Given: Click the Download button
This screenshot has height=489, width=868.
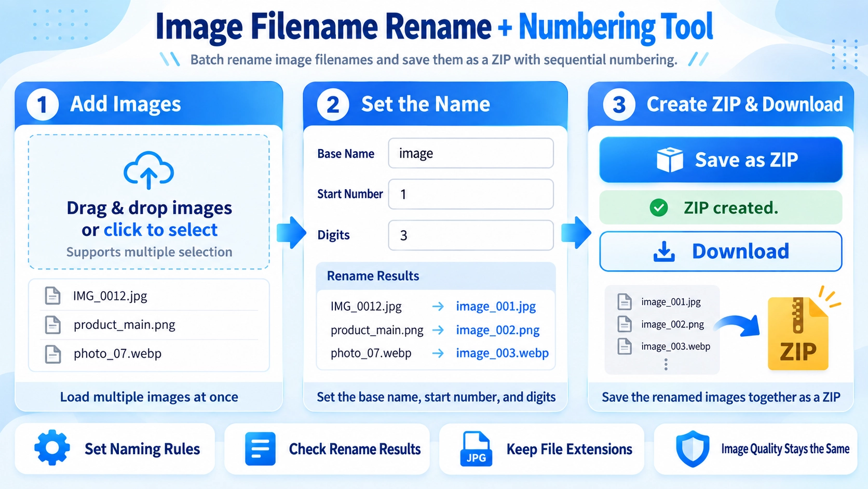Looking at the screenshot, I should [721, 252].
